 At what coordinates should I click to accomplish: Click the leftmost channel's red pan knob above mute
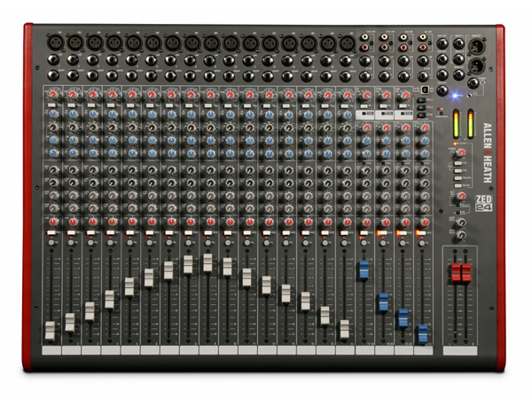pos(52,222)
